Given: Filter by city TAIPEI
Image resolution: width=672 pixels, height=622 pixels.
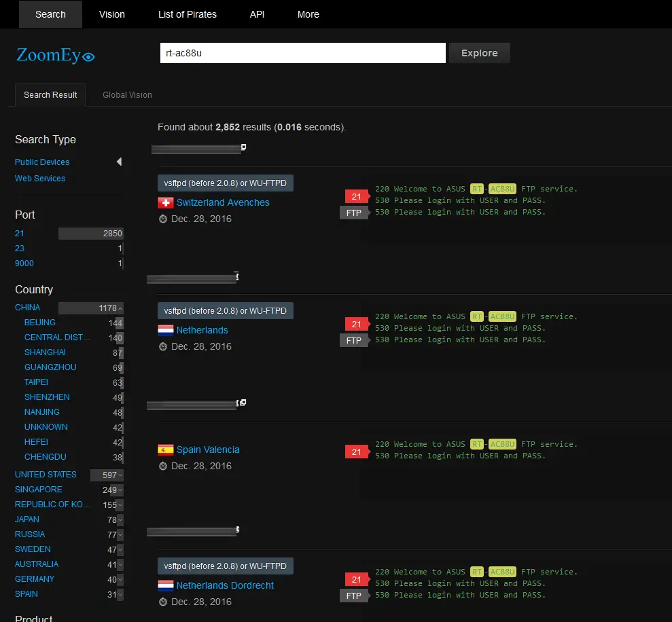Looking at the screenshot, I should tap(36, 382).
